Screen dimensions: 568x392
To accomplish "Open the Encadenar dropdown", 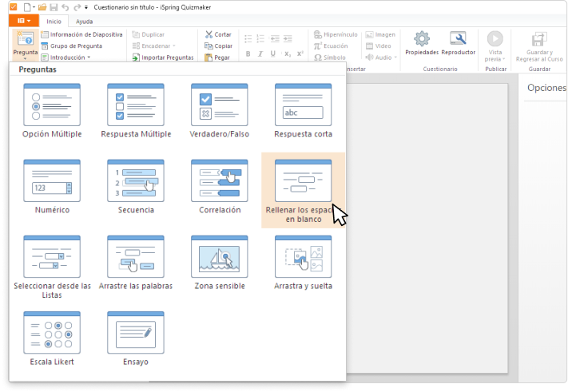I will pyautogui.click(x=153, y=46).
